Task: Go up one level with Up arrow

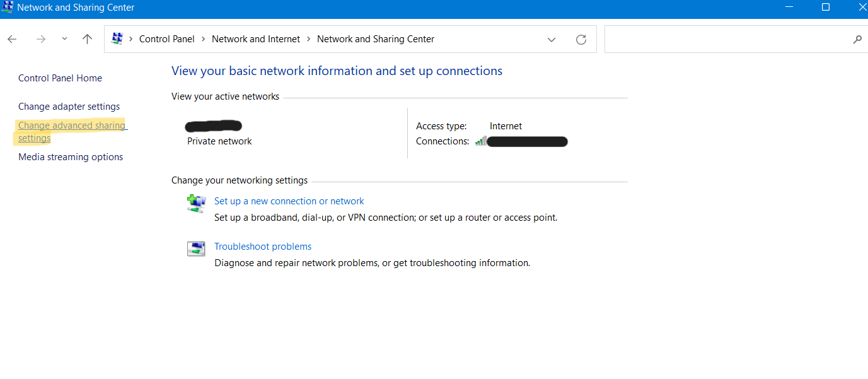Action: click(x=88, y=39)
